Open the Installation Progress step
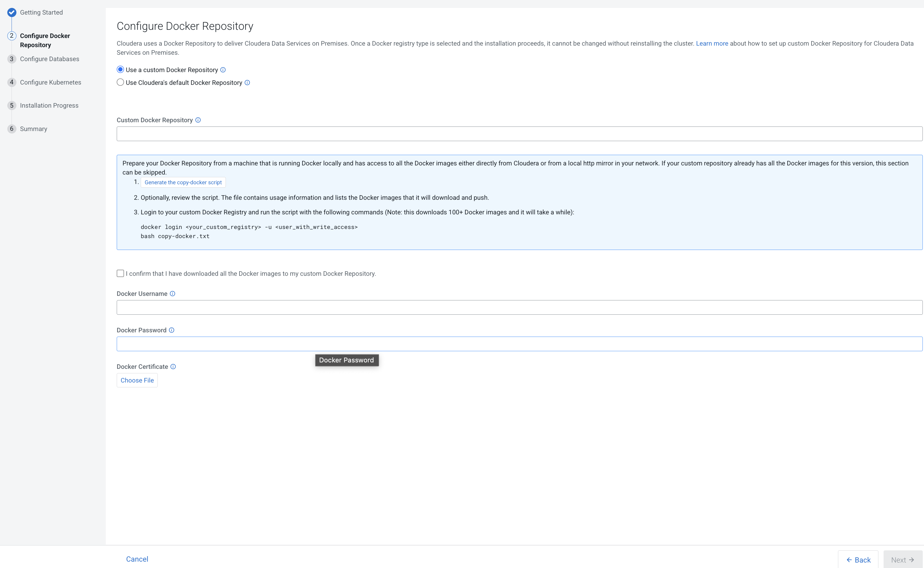This screenshot has width=924, height=568. [49, 106]
